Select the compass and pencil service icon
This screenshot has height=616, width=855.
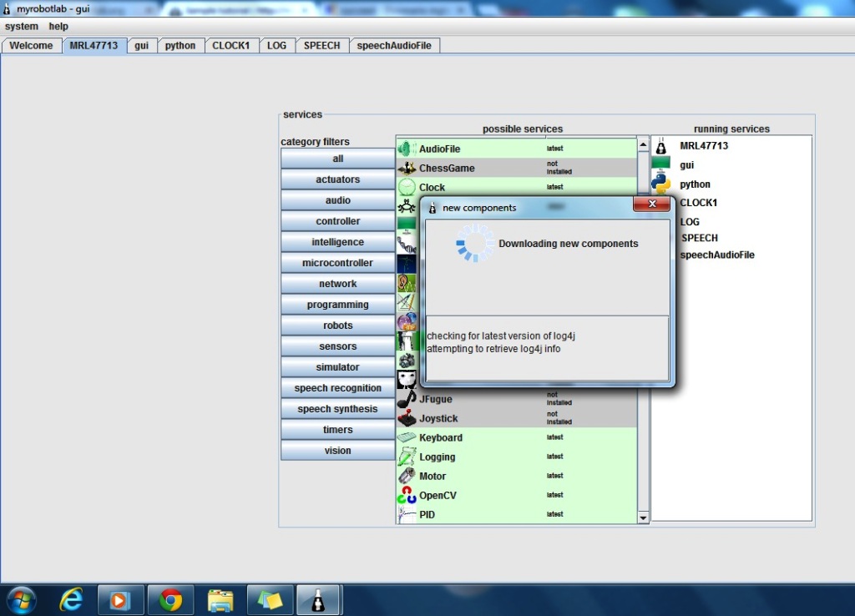[407, 302]
